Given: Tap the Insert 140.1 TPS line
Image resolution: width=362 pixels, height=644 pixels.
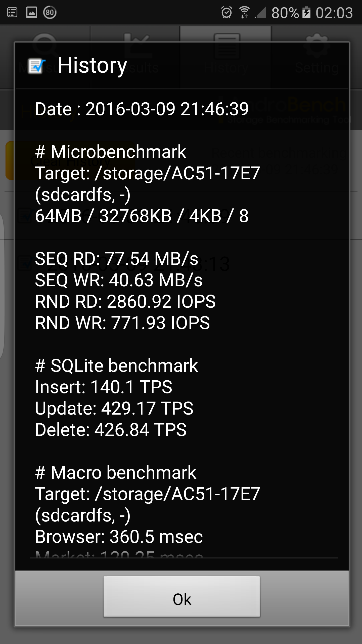Looking at the screenshot, I should pyautogui.click(x=103, y=387).
